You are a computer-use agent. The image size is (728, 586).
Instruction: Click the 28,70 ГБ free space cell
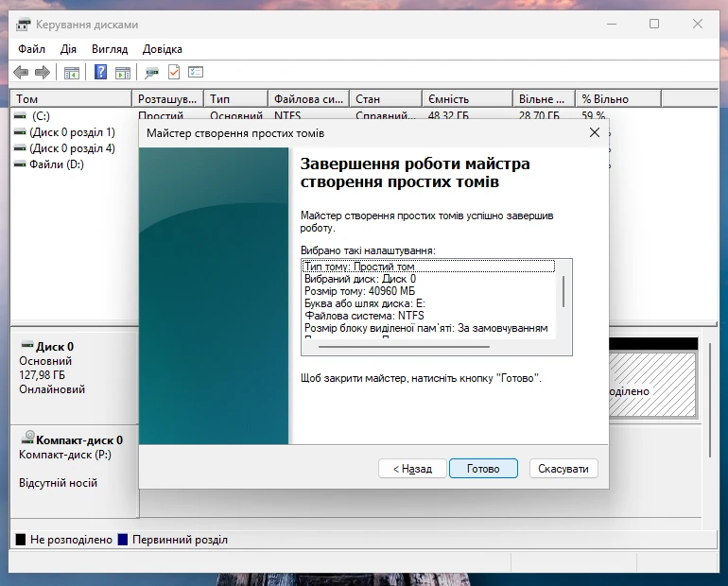539,115
